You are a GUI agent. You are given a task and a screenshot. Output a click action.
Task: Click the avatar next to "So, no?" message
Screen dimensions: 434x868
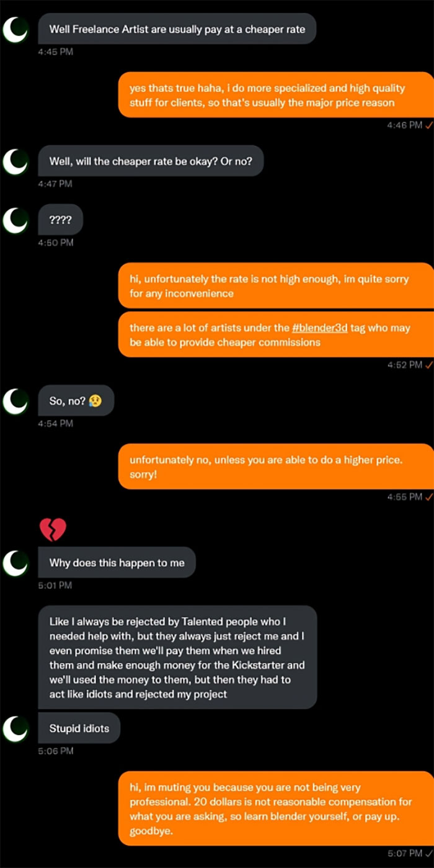tap(14, 401)
